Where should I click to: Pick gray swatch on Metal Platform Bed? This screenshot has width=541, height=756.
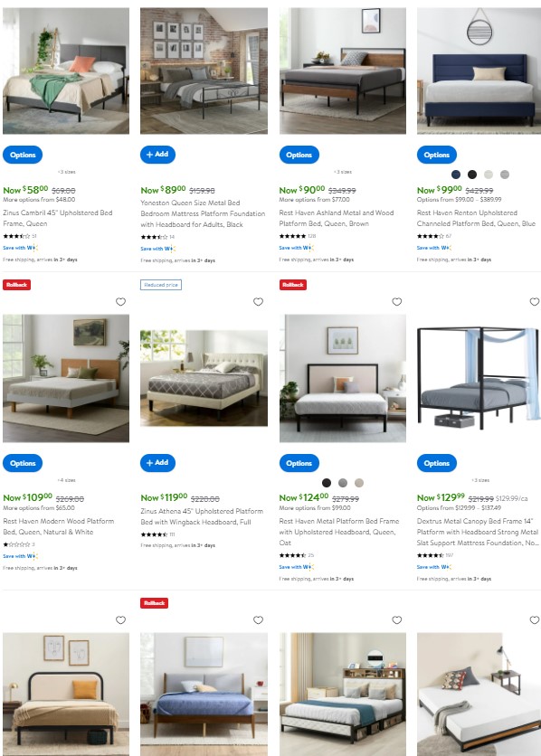tap(343, 483)
